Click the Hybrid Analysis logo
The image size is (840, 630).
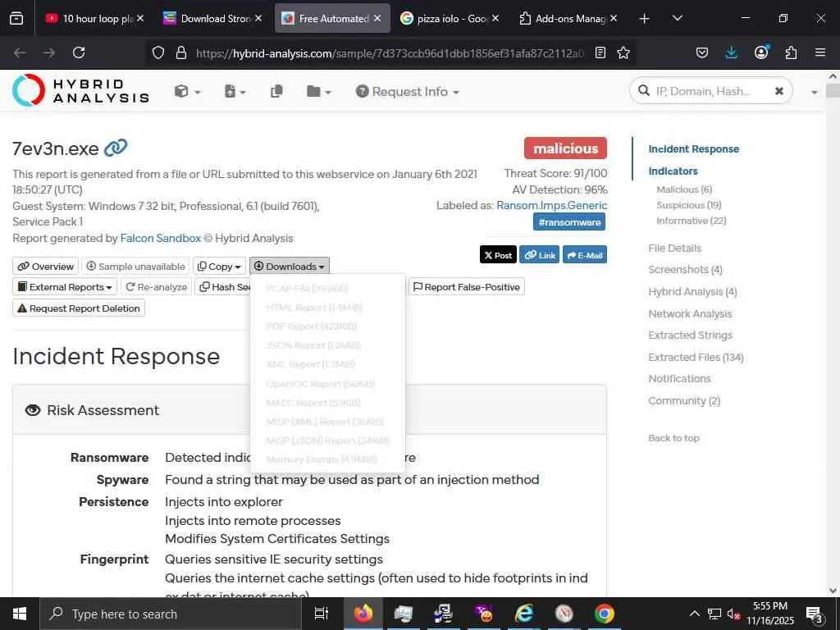click(81, 90)
